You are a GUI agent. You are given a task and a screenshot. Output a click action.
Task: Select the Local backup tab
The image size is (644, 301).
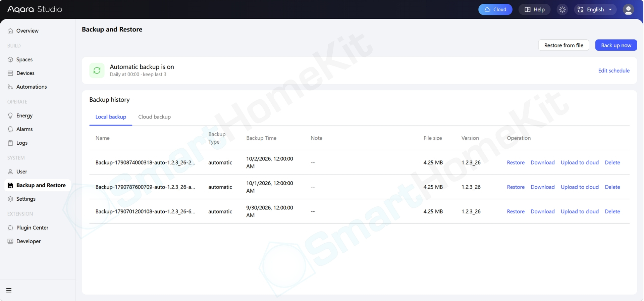coord(111,117)
